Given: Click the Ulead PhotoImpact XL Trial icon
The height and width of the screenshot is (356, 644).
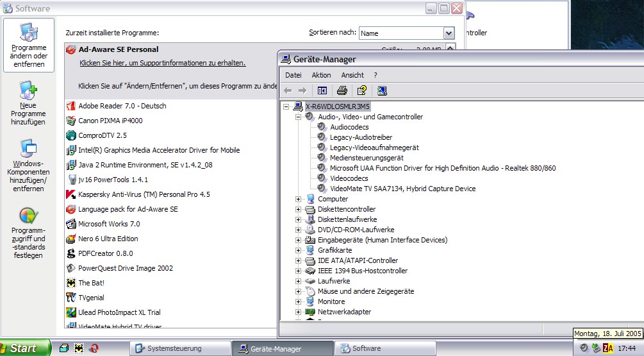Looking at the screenshot, I should (x=71, y=312).
